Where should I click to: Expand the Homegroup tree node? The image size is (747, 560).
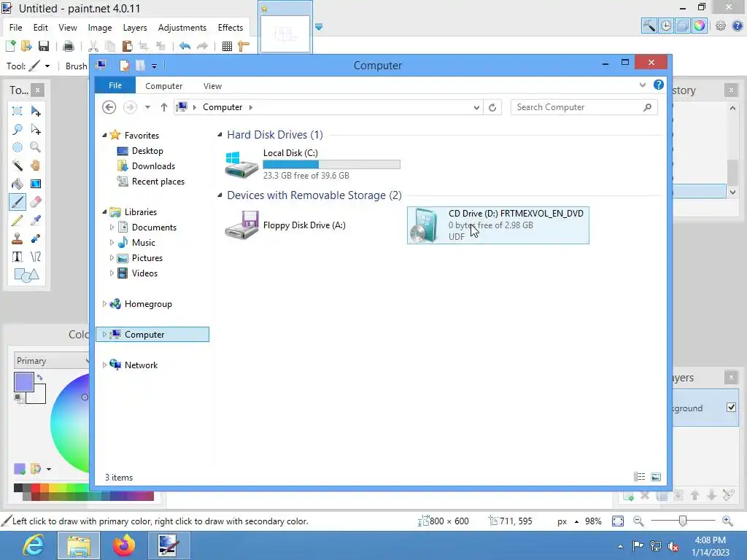pos(104,304)
